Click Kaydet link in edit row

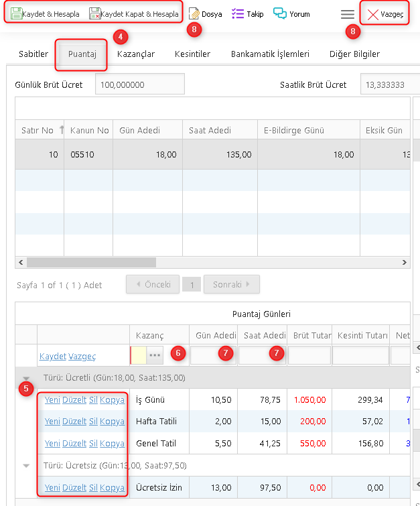pos(53,356)
